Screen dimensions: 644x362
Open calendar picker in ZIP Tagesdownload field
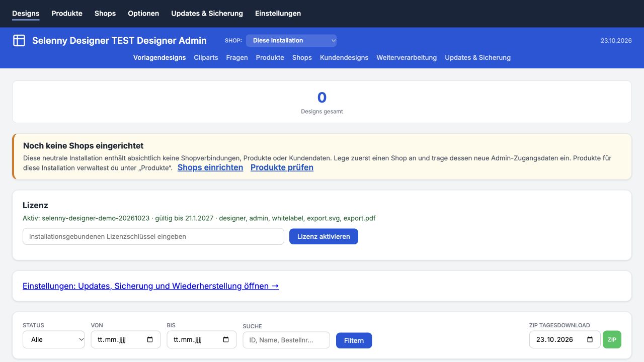coord(590,340)
